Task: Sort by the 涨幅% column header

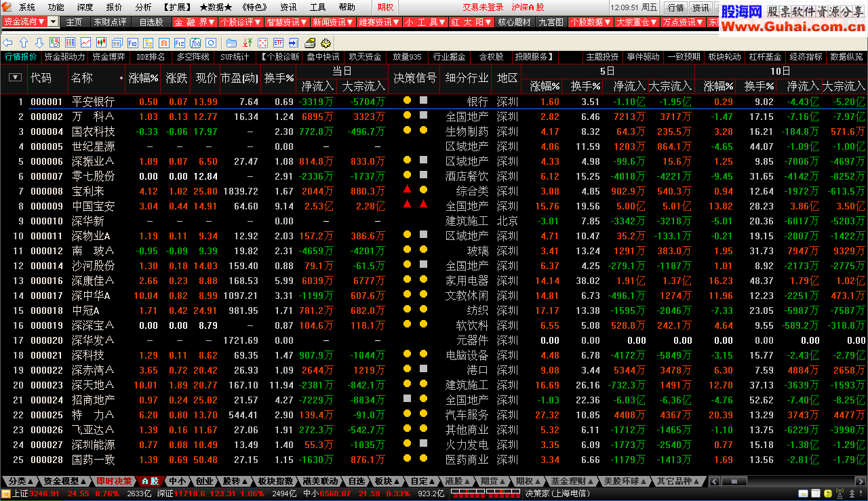Action: pyautogui.click(x=143, y=78)
